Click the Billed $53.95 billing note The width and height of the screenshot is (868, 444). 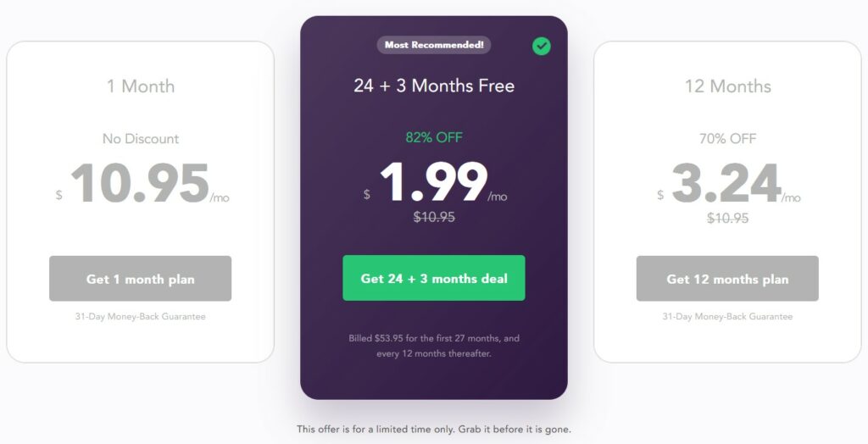coord(434,346)
